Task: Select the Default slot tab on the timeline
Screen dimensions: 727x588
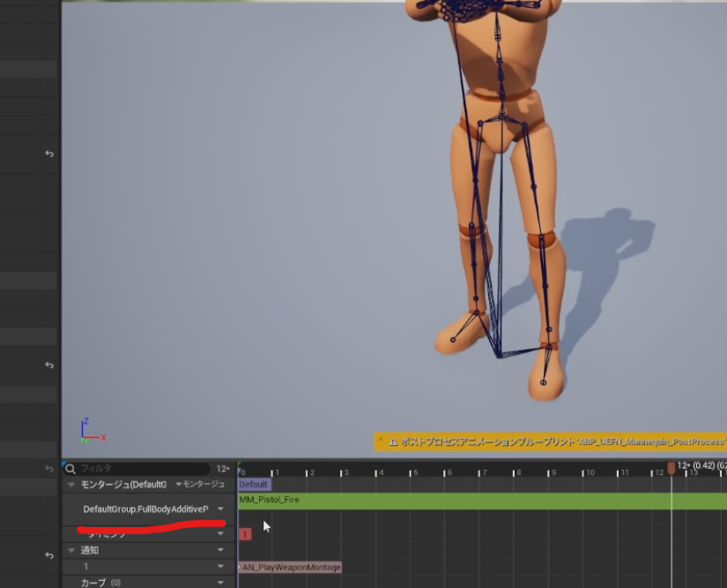Action: (x=253, y=484)
